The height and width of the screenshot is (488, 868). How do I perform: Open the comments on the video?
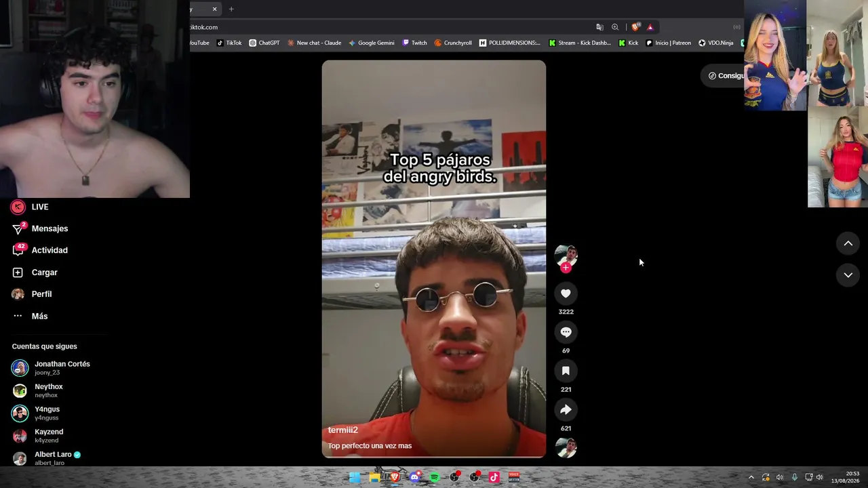[x=566, y=332]
